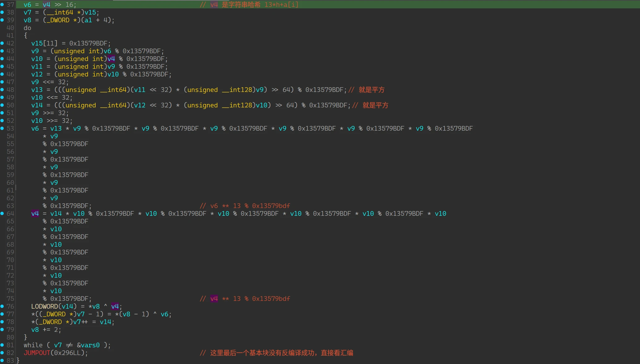Click the blue dot at line 81
The image size is (640, 364).
click(2, 345)
